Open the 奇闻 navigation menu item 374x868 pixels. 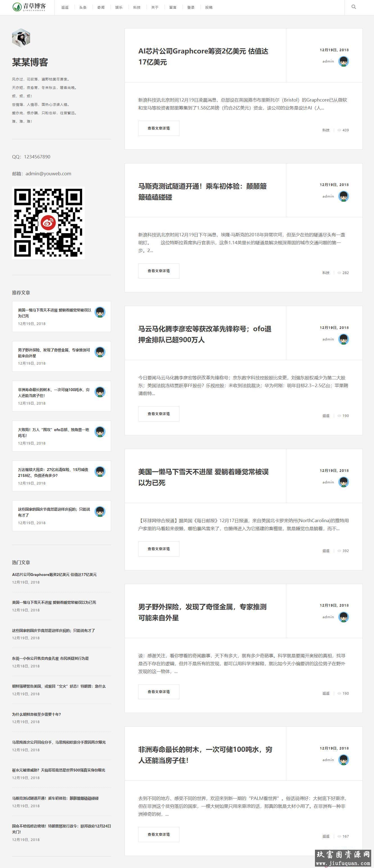101,7
